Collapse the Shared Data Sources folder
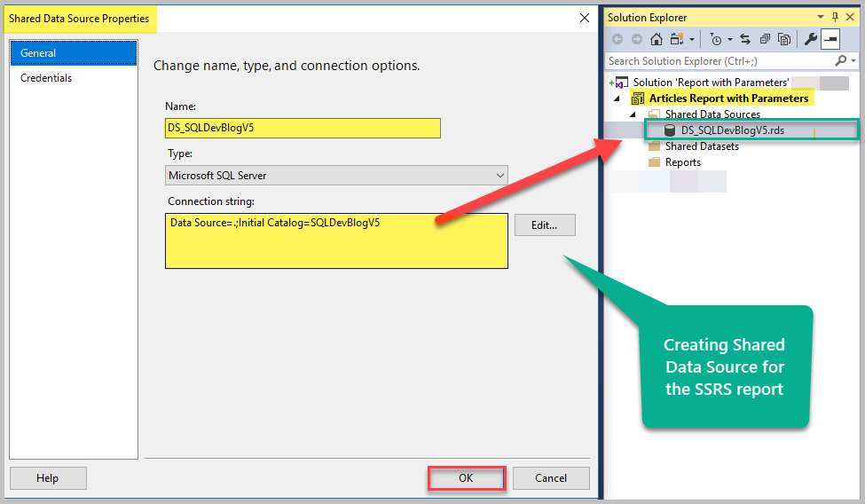The width and height of the screenshot is (865, 504). click(633, 114)
